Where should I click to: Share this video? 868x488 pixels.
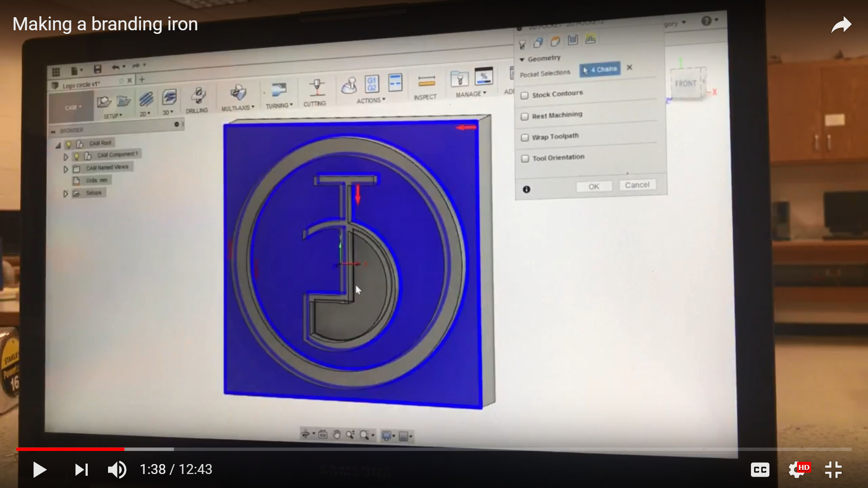[x=841, y=25]
